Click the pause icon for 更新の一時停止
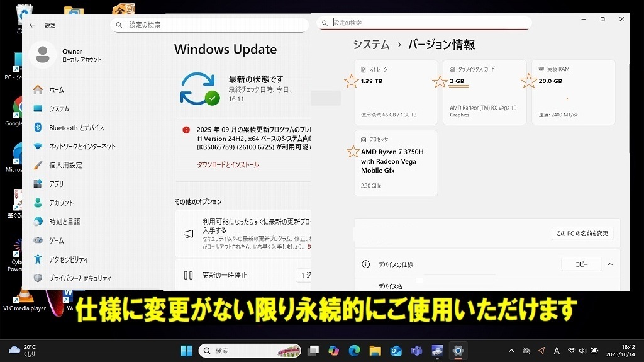Image resolution: width=644 pixels, height=362 pixels. (188, 275)
